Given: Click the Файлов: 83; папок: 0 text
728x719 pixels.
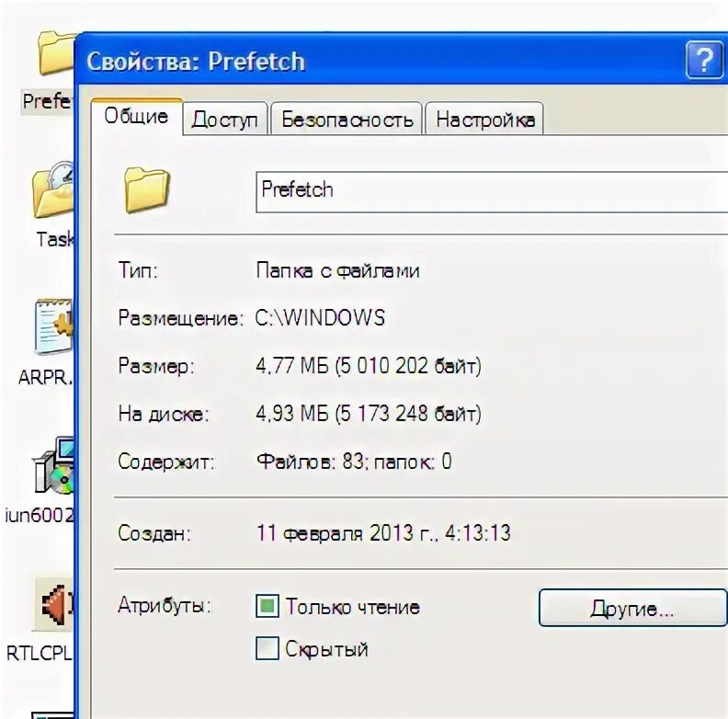Looking at the screenshot, I should pos(354,462).
